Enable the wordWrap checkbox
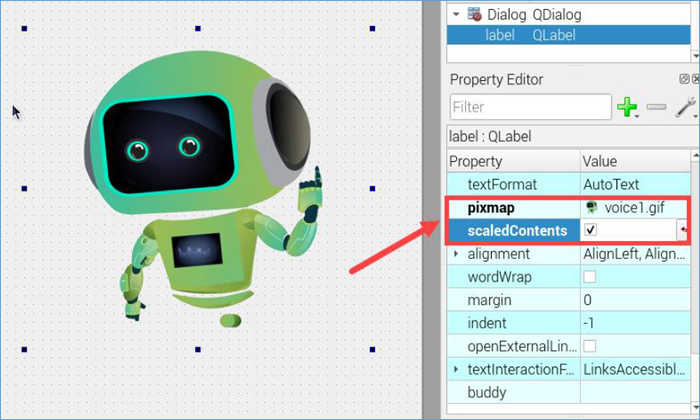This screenshot has width=700, height=420. point(590,277)
